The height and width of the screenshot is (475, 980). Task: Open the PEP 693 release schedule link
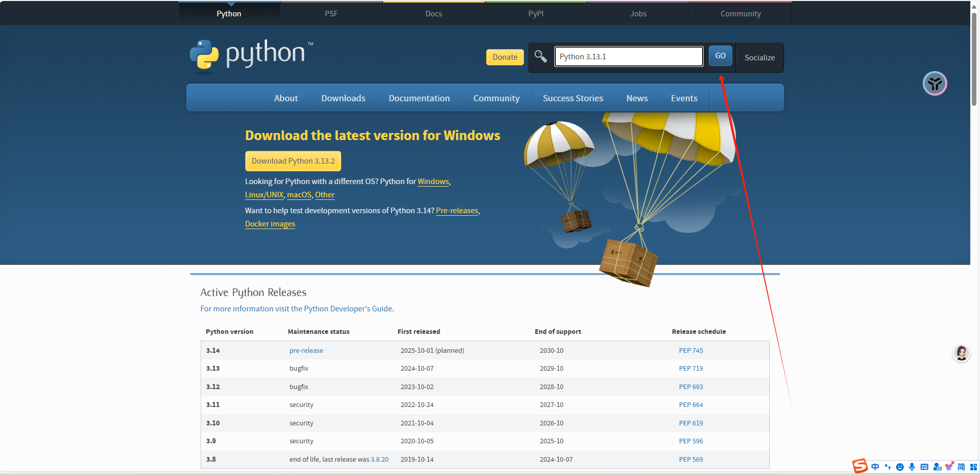(x=691, y=387)
